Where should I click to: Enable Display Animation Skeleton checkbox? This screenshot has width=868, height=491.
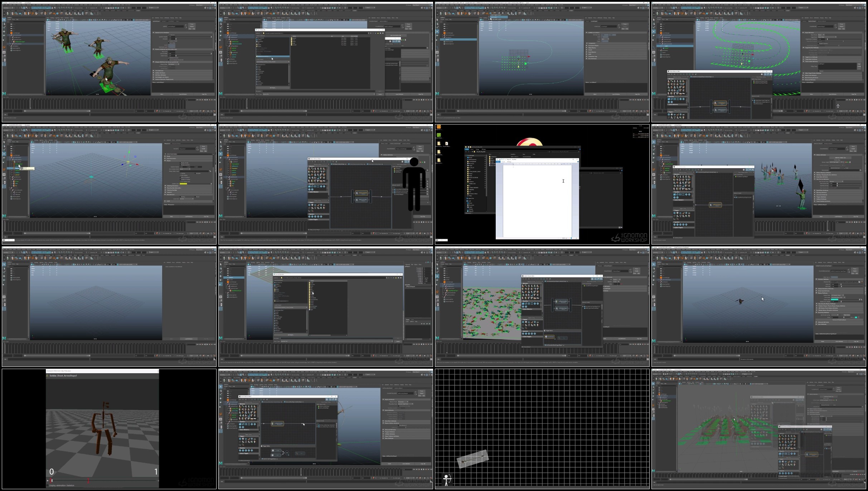[x=48, y=486]
